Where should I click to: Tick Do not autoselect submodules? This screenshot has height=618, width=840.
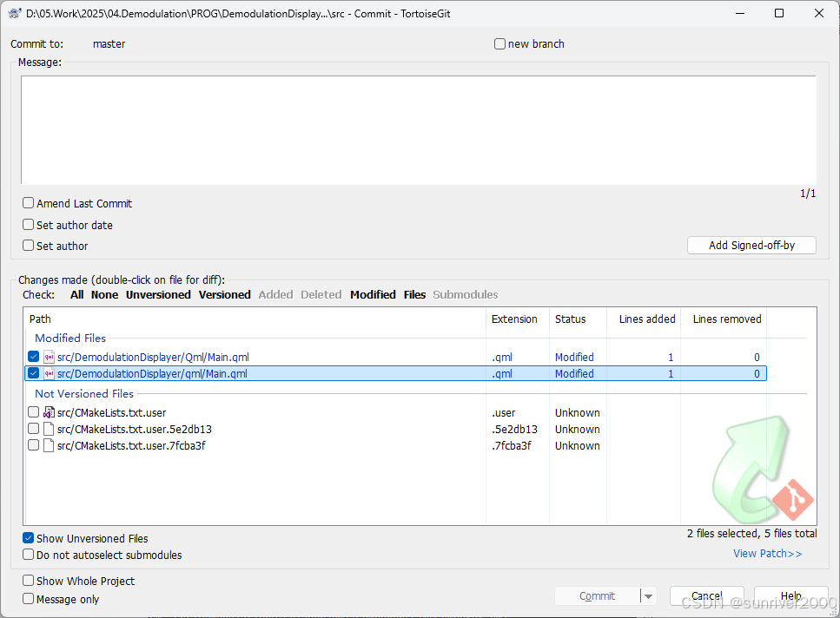click(x=29, y=555)
